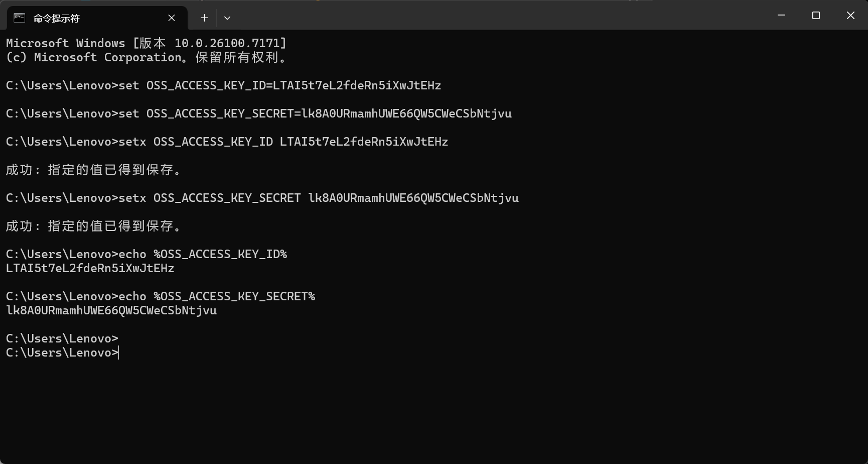The image size is (868, 464).
Task: Close the terminal window
Action: pyautogui.click(x=850, y=16)
